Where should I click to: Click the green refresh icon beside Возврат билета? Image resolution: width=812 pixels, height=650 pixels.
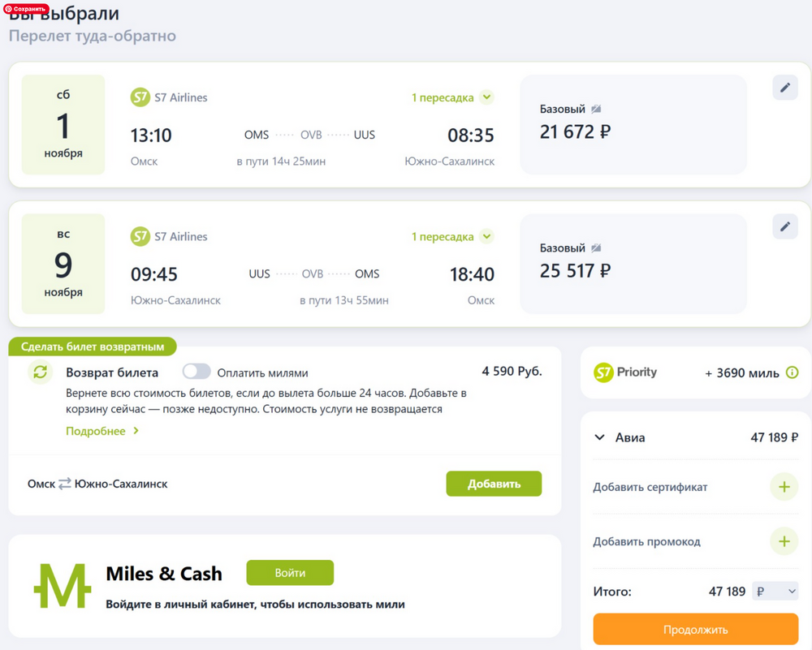pos(41,372)
